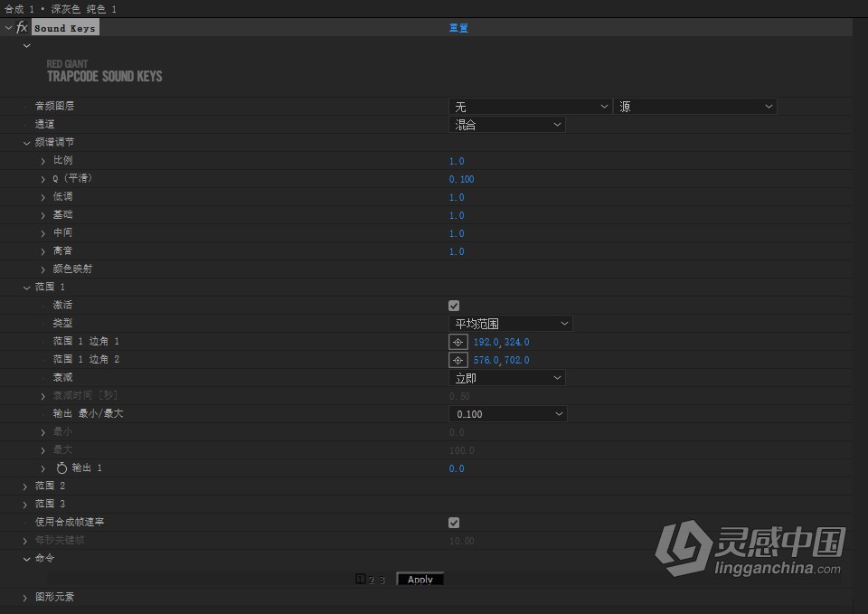The width and height of the screenshot is (868, 614).
Task: Click the Apply button
Action: click(420, 579)
